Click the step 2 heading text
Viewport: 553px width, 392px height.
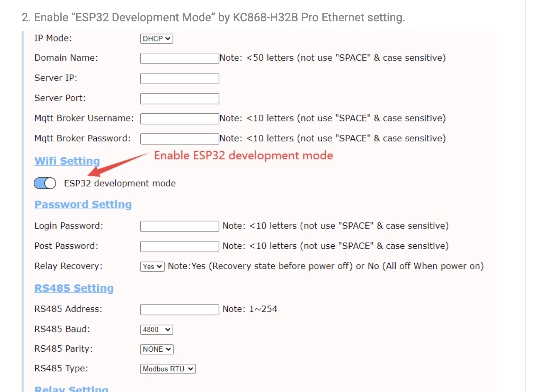[213, 18]
